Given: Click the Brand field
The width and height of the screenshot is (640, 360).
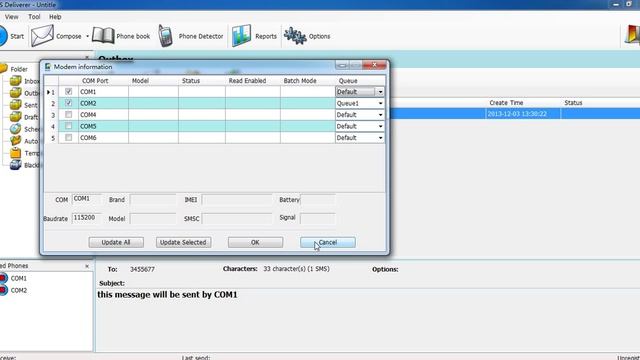Looking at the screenshot, I should click(153, 199).
